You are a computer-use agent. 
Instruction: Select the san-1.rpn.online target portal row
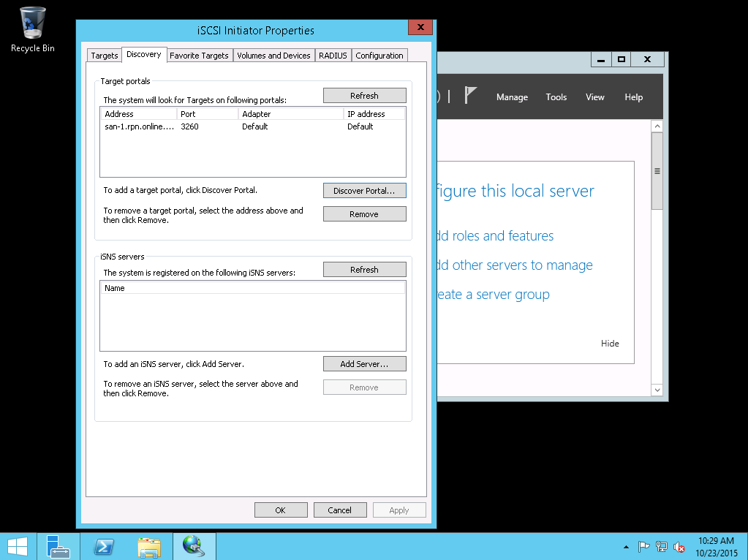tap(140, 126)
